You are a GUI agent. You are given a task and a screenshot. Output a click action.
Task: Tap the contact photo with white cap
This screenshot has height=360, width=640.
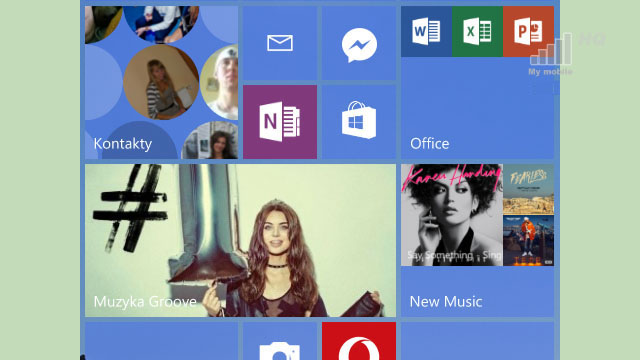[x=220, y=82]
